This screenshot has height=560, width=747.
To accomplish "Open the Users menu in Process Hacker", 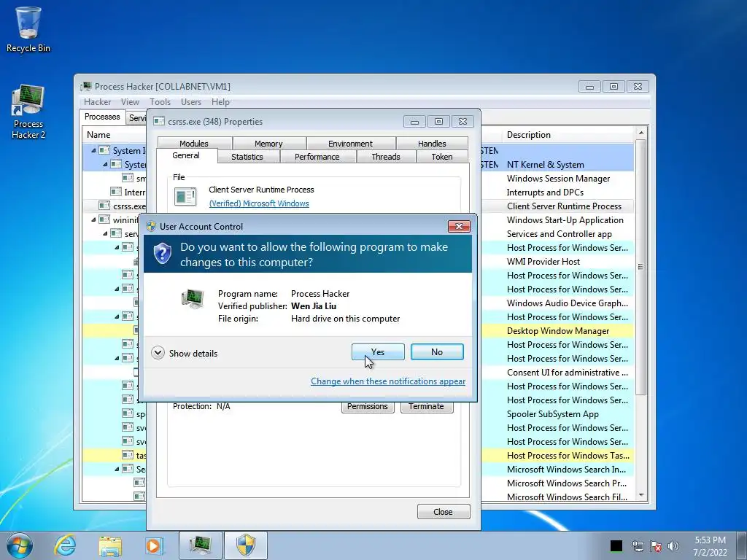I will (x=190, y=102).
